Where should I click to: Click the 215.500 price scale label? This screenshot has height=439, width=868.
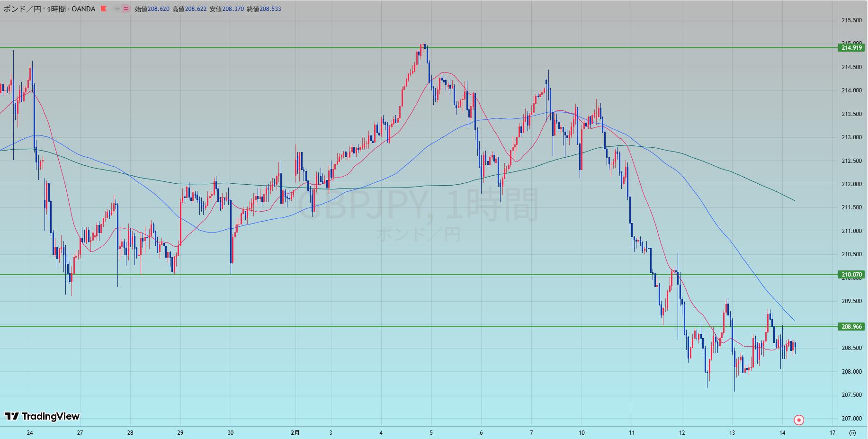click(x=851, y=20)
